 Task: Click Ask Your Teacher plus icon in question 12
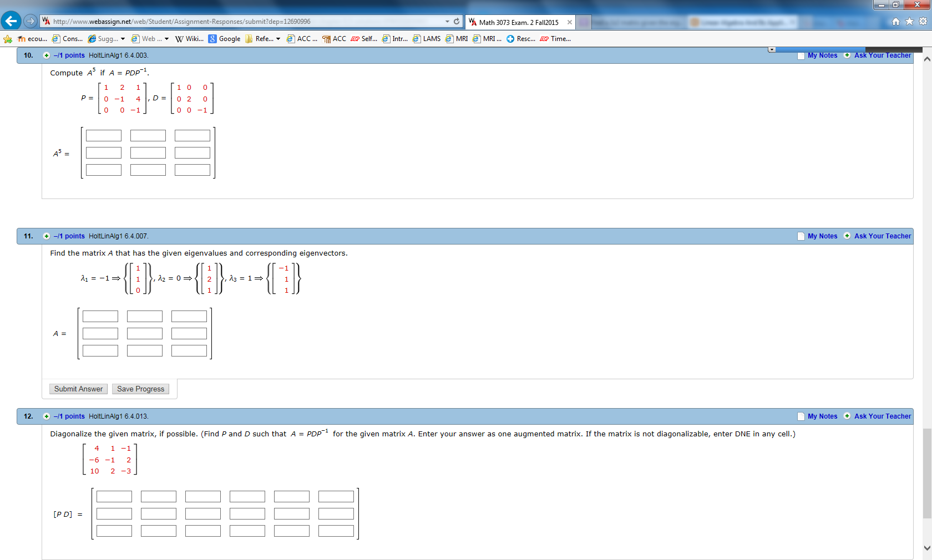tap(847, 416)
